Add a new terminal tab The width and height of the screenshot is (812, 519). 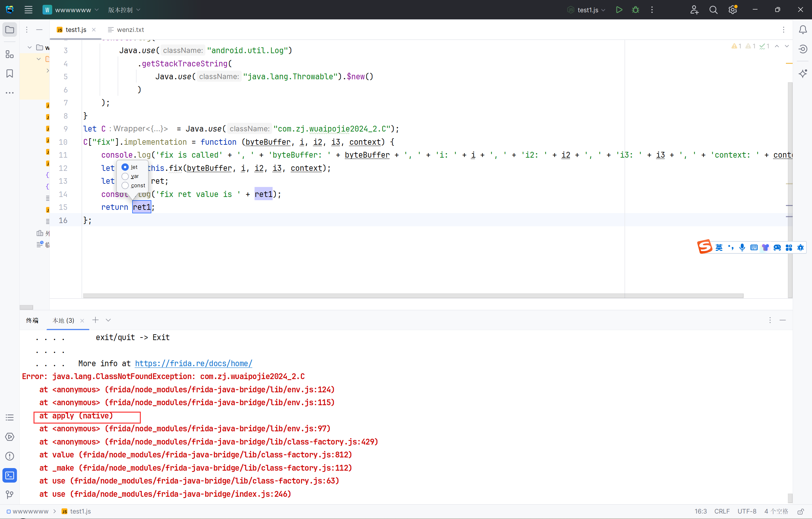coord(95,320)
